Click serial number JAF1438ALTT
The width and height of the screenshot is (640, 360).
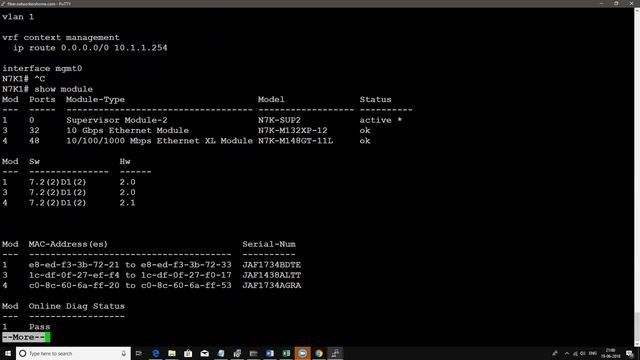272,275
